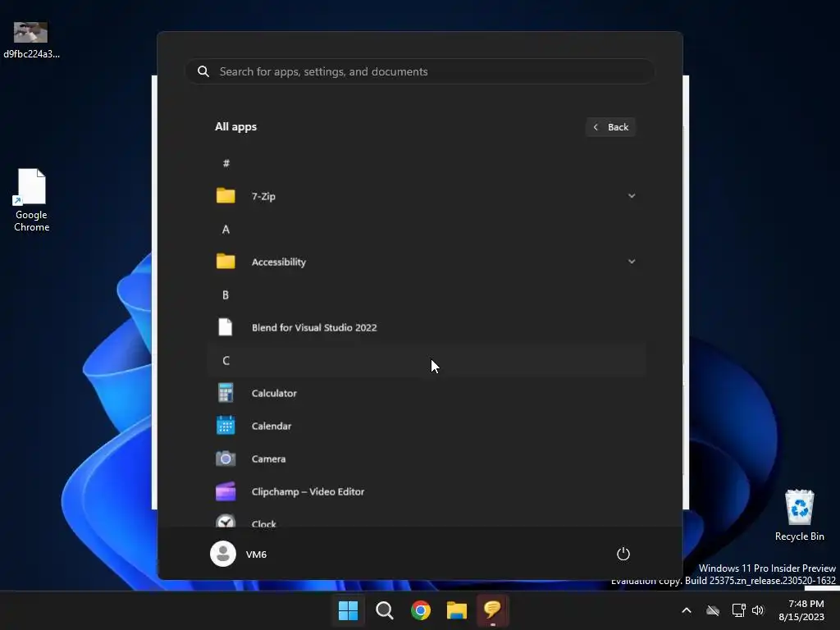Jump using the # letter header
Image resolution: width=840 pixels, height=630 pixels.
pos(226,163)
